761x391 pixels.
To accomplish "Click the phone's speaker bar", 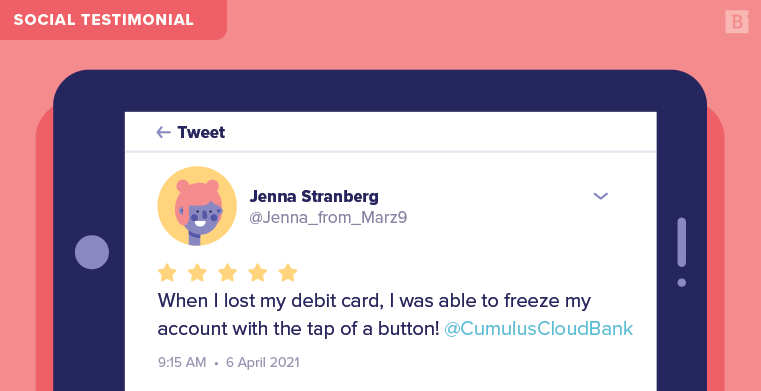I will pyautogui.click(x=681, y=242).
